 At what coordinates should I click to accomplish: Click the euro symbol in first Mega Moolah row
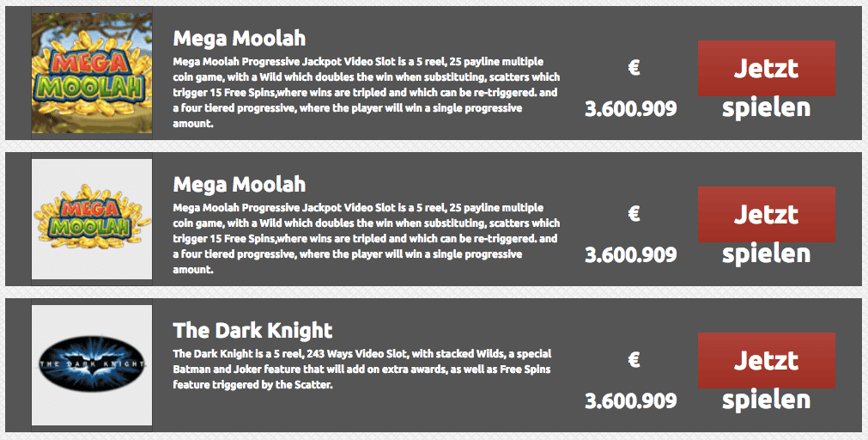point(634,67)
